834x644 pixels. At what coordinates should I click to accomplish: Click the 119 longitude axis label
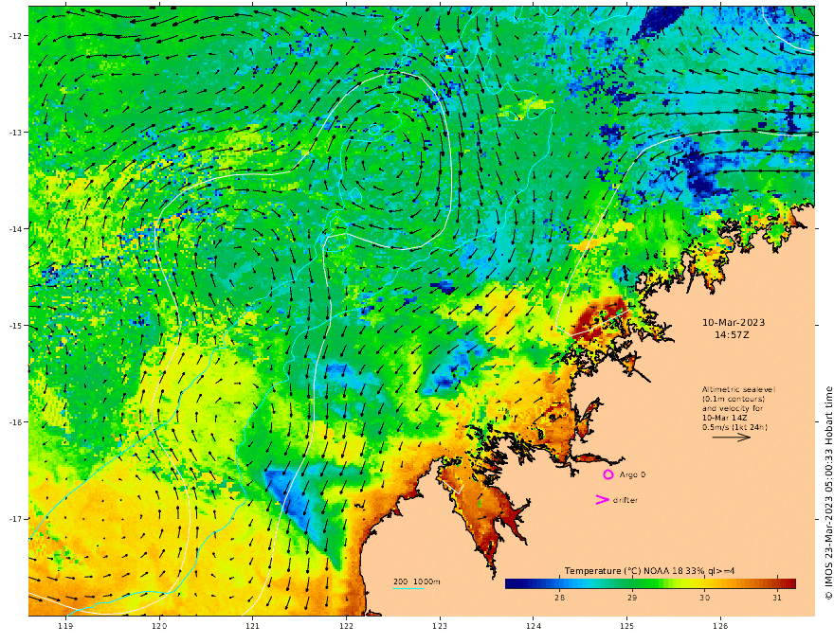coord(66,626)
